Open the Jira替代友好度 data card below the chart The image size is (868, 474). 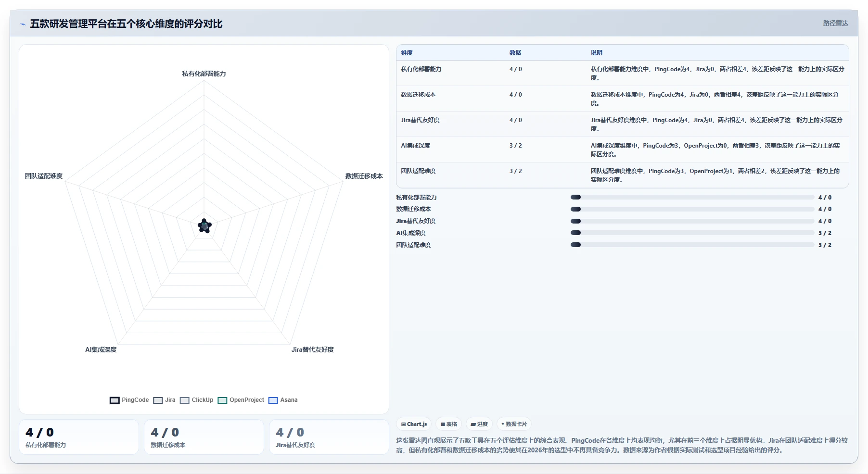(x=329, y=437)
